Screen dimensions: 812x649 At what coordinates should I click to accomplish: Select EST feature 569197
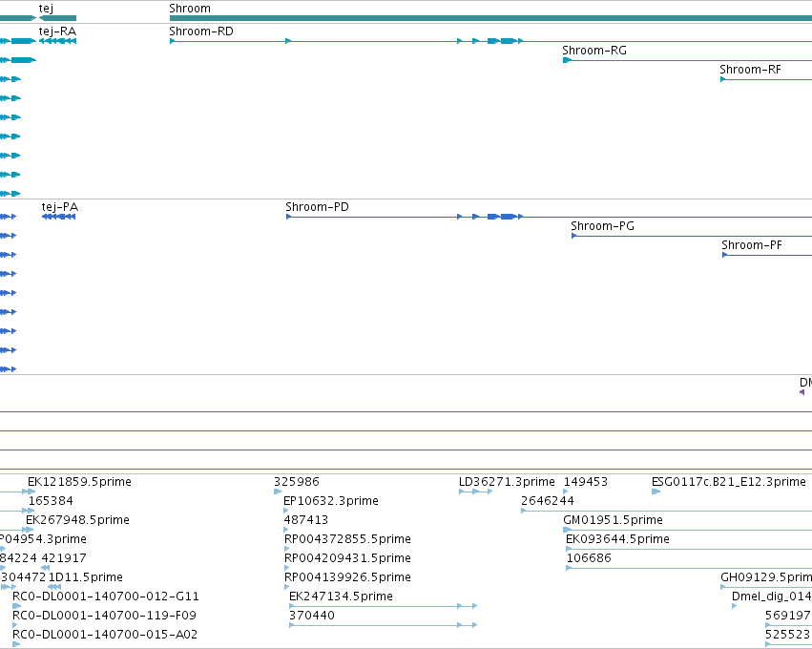tap(788, 616)
